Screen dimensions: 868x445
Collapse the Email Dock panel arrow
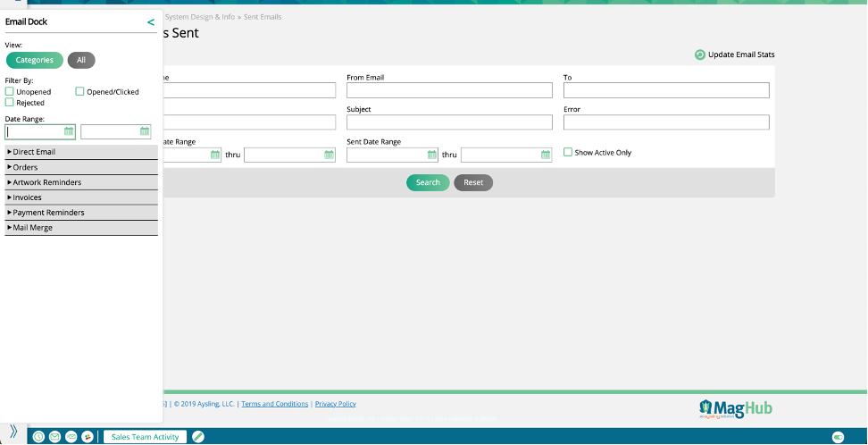coord(151,21)
